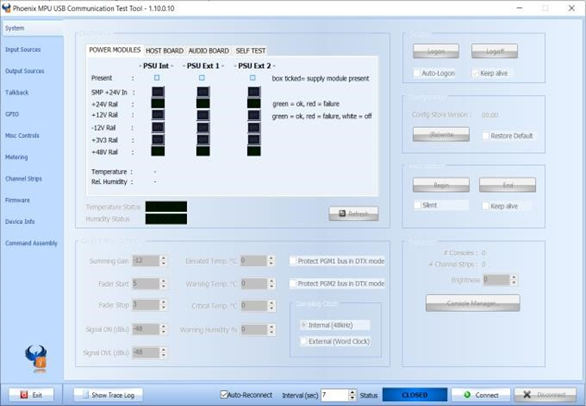Click the Signal ON (dBu) spinner arrows
Viewport: 586px width, 406px height.
(x=163, y=329)
